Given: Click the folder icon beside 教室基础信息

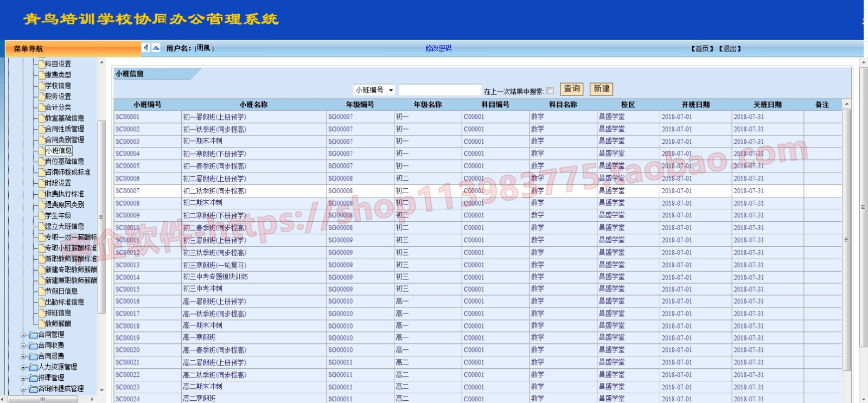Looking at the screenshot, I should pos(41,118).
